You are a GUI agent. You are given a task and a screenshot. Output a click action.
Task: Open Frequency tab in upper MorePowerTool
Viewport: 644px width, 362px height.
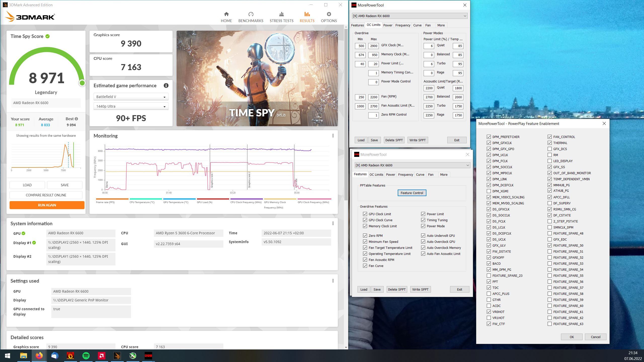click(x=403, y=25)
